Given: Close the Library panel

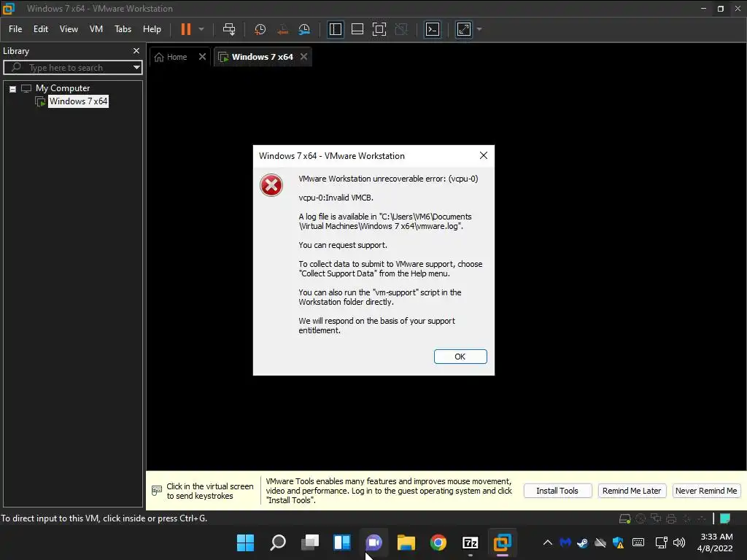Looking at the screenshot, I should pos(136,50).
